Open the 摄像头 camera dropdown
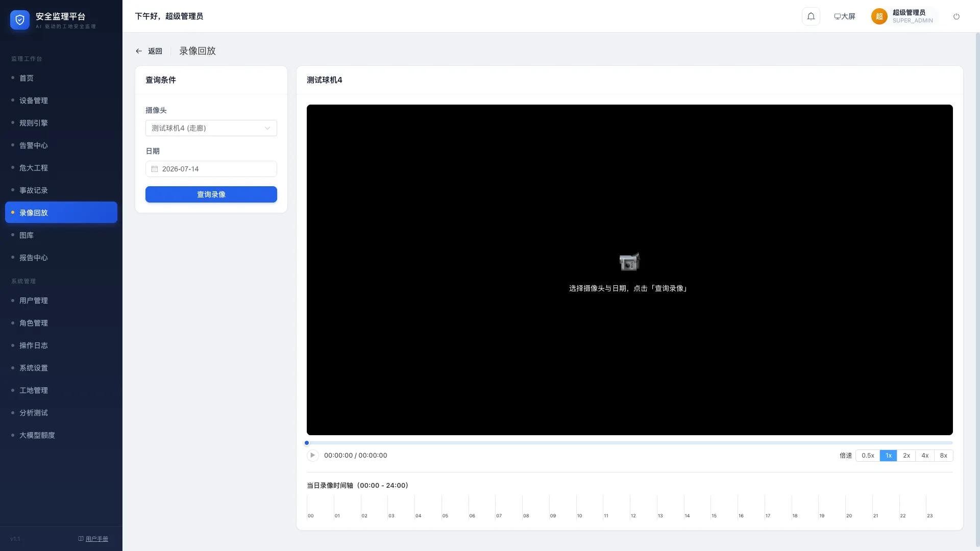Screen dimensions: 980x551 click(x=211, y=128)
